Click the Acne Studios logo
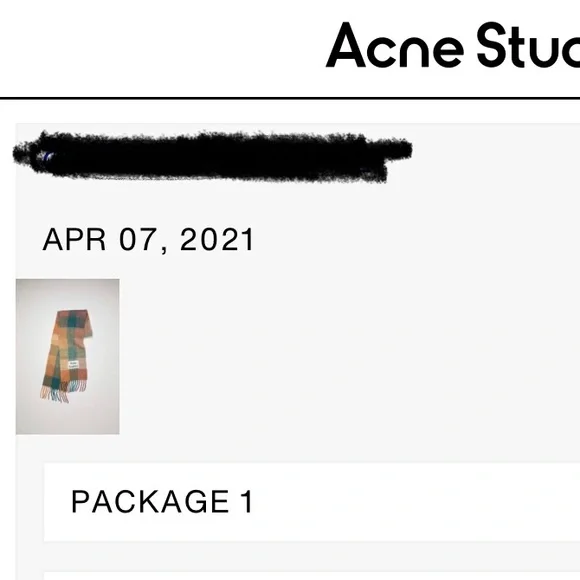The height and width of the screenshot is (580, 580). (x=453, y=45)
